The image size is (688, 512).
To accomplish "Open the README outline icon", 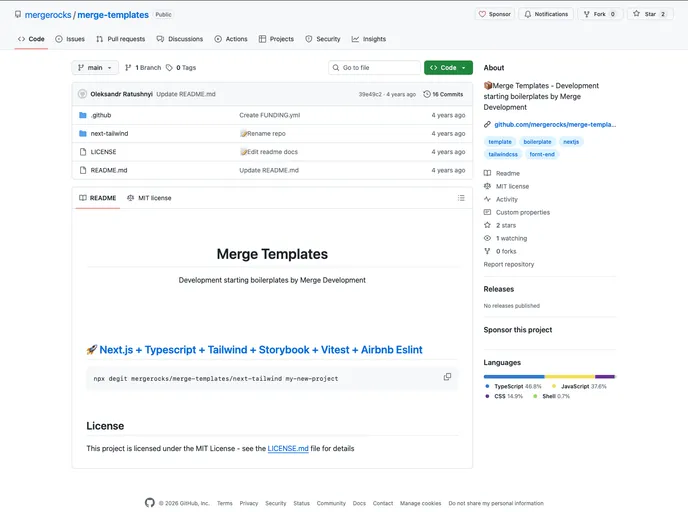I will click(x=461, y=198).
